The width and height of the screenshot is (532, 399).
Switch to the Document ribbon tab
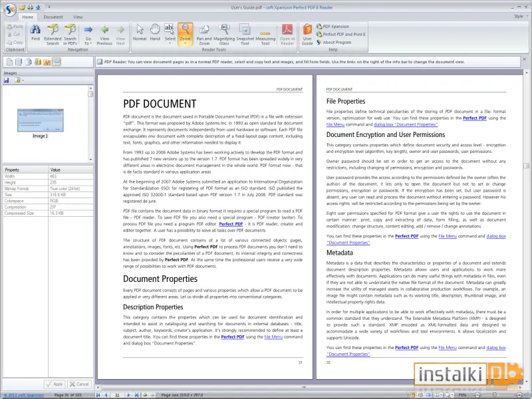tap(53, 17)
